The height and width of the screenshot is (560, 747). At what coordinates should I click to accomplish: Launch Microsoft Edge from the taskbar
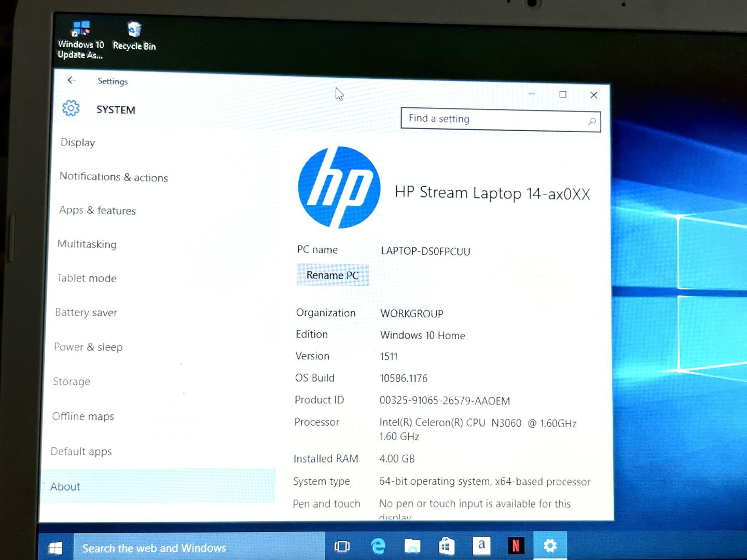[378, 546]
